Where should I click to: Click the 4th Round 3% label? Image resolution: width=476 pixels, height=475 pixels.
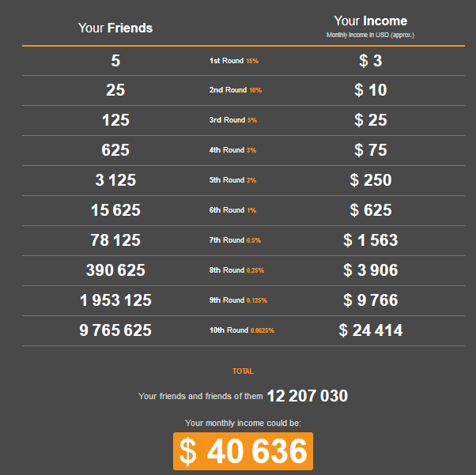click(x=232, y=150)
